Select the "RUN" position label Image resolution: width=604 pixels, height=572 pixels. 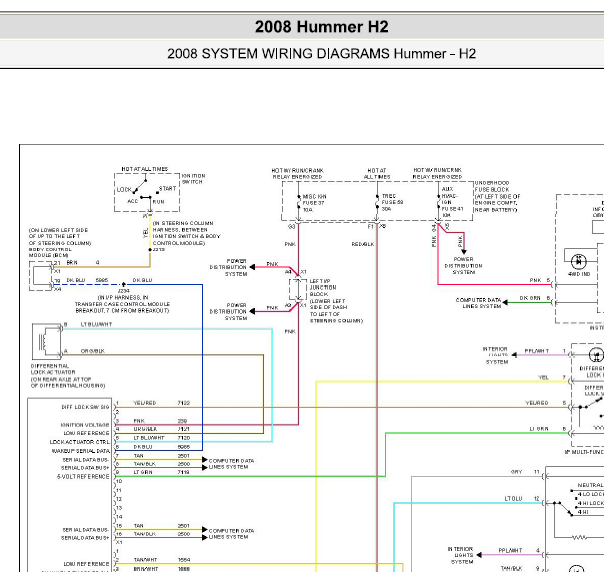click(159, 201)
